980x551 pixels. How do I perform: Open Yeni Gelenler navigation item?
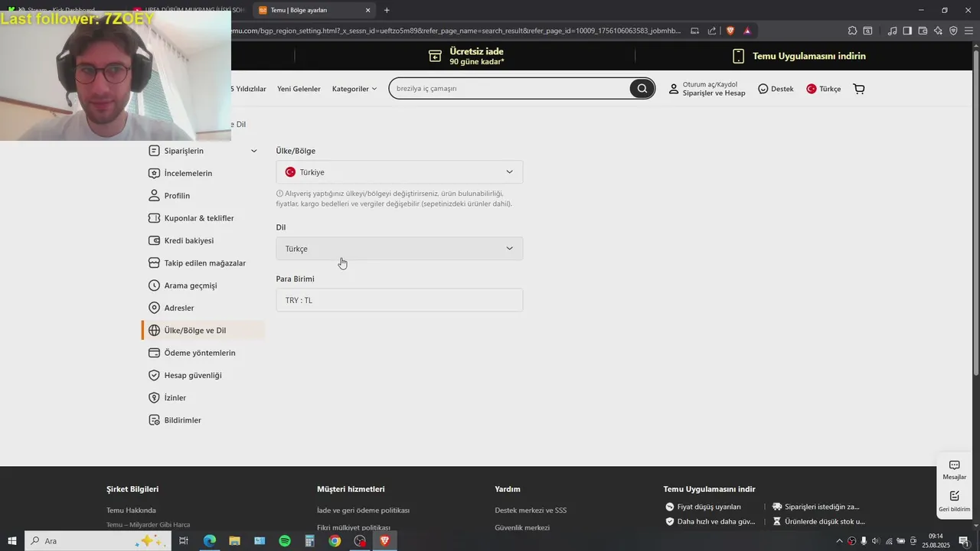coord(299,89)
